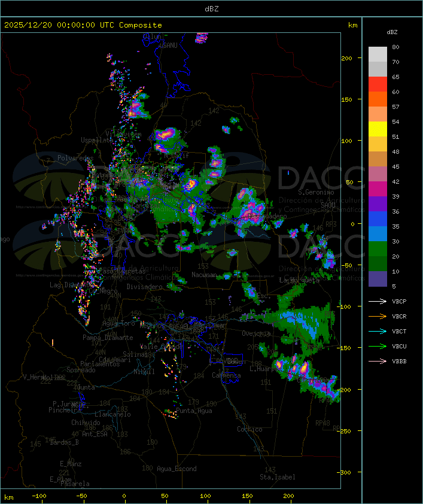The width and height of the screenshot is (423, 504).
Task: Click the dBZ title at the top
Action: coord(212,9)
